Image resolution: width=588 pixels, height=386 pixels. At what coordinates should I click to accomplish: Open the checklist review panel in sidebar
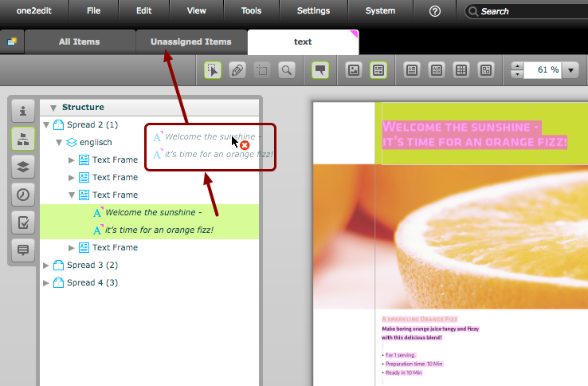click(x=23, y=223)
